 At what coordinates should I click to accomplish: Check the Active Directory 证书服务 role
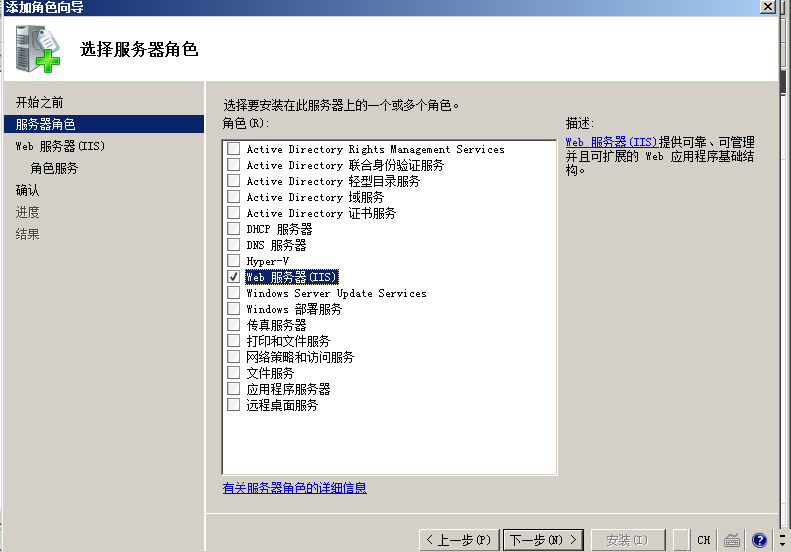tap(234, 212)
